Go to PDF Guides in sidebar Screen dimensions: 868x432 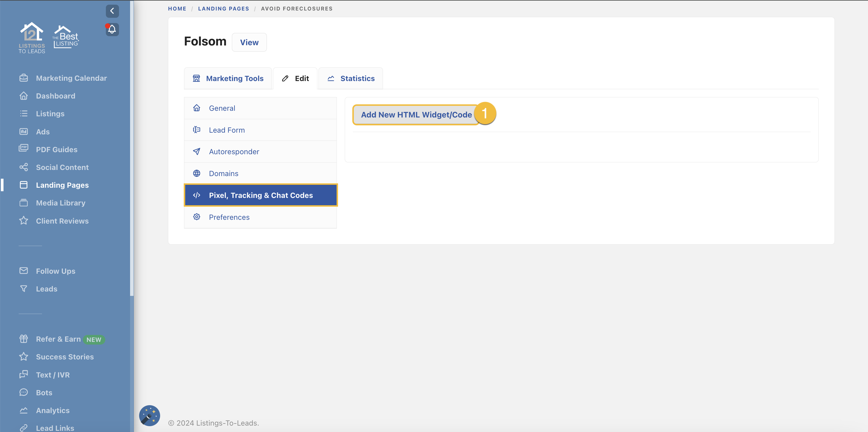pyautogui.click(x=57, y=150)
